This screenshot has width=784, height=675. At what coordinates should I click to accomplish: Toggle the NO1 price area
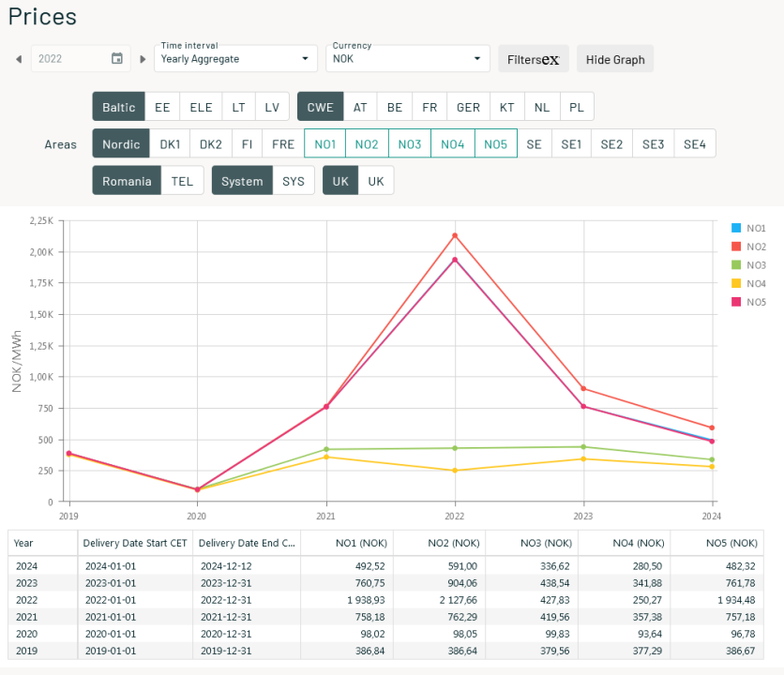pos(324,143)
